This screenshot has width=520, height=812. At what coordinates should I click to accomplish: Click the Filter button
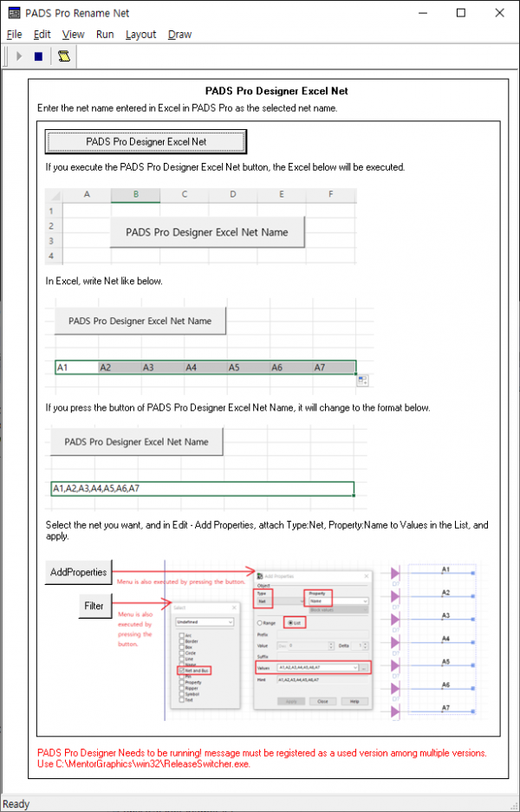tap(94, 606)
